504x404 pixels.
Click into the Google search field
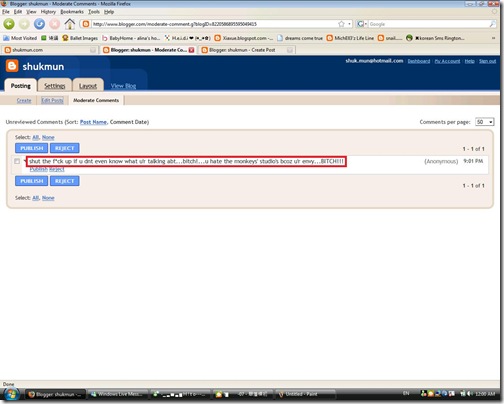pos(428,24)
